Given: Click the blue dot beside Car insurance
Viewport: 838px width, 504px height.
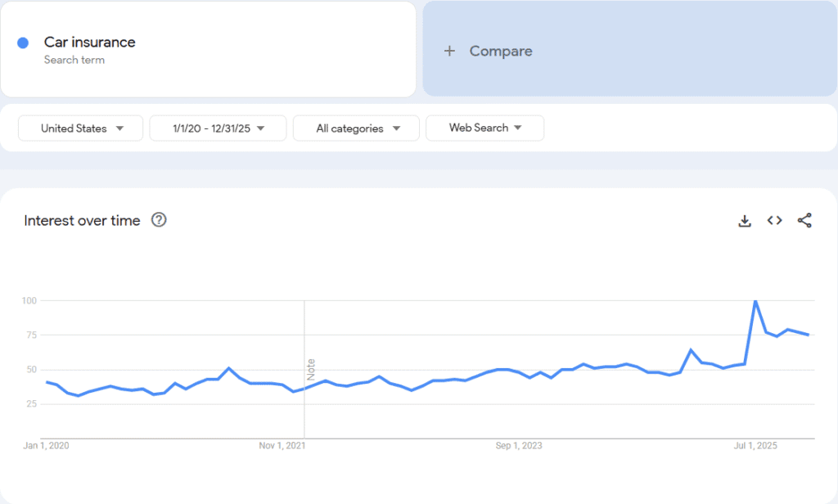Looking at the screenshot, I should coord(23,43).
